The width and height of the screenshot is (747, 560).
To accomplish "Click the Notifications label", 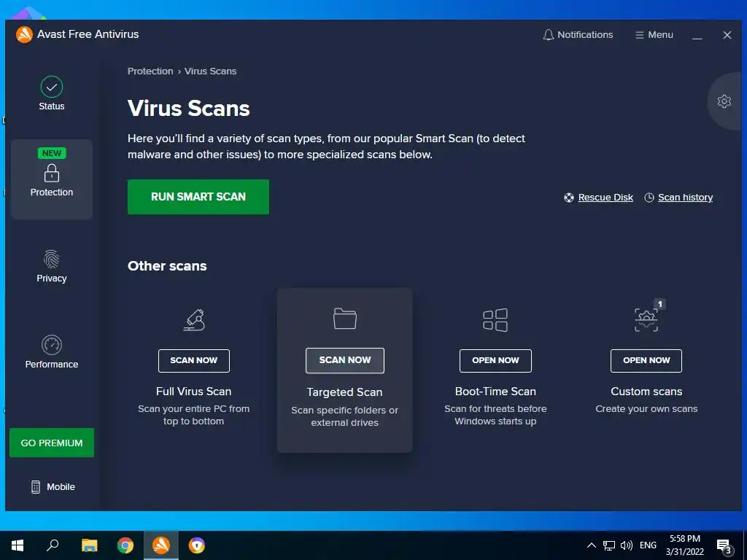I will pyautogui.click(x=585, y=35).
